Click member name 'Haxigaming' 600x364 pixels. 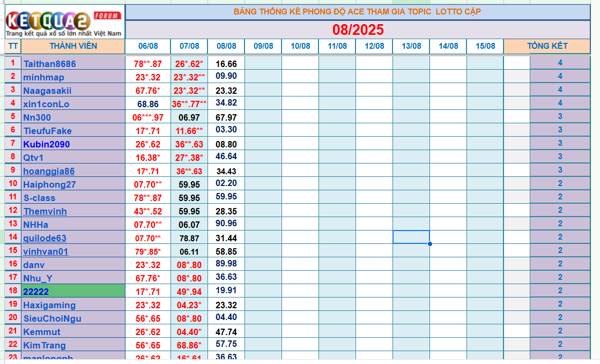(49, 305)
